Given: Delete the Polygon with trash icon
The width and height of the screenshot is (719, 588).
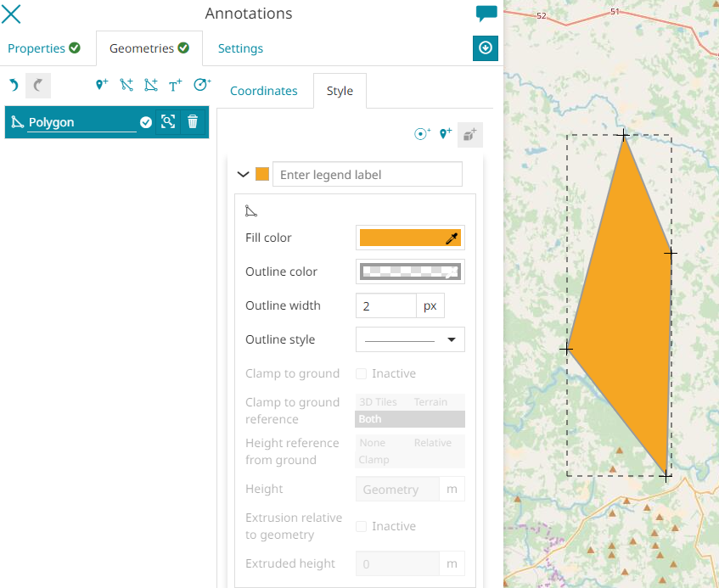Looking at the screenshot, I should click(193, 122).
